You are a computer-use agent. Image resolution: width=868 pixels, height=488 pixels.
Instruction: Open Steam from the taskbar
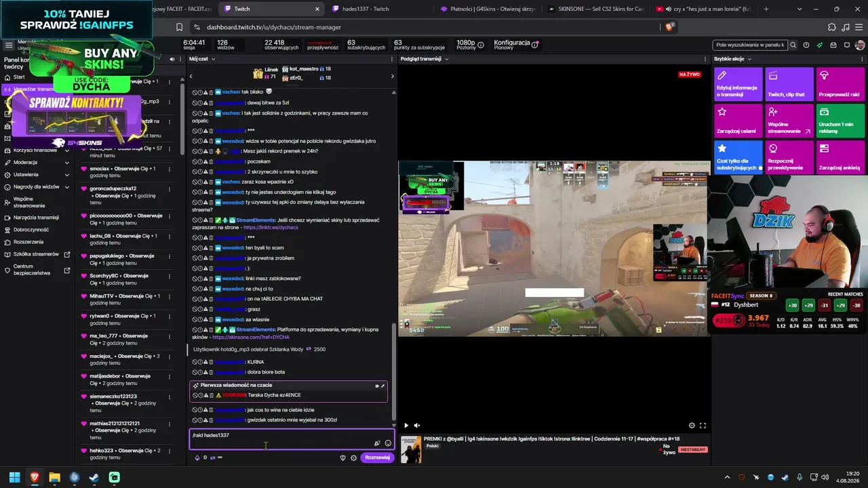[x=94, y=477]
